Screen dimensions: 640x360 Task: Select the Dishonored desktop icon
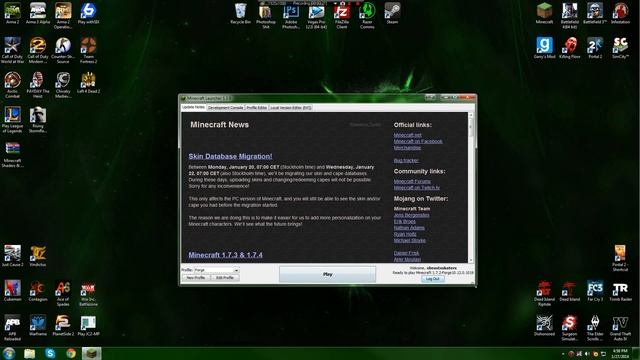[x=544, y=326]
